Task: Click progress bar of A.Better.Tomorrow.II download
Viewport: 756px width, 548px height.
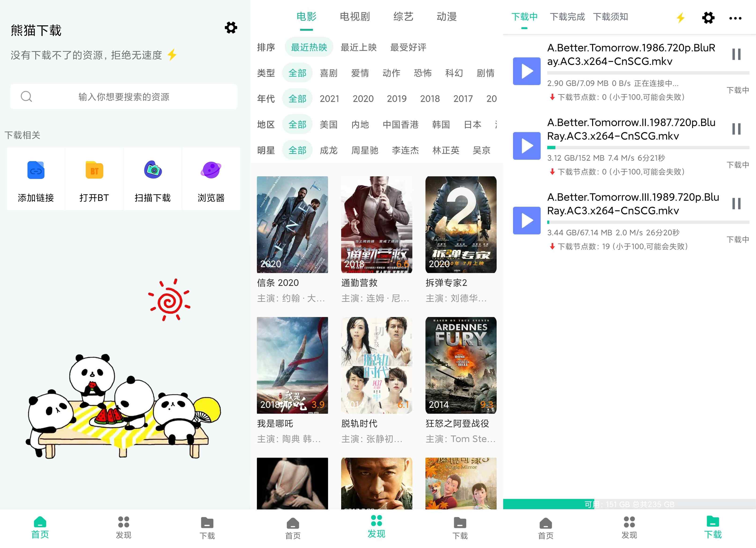Action: point(648,147)
